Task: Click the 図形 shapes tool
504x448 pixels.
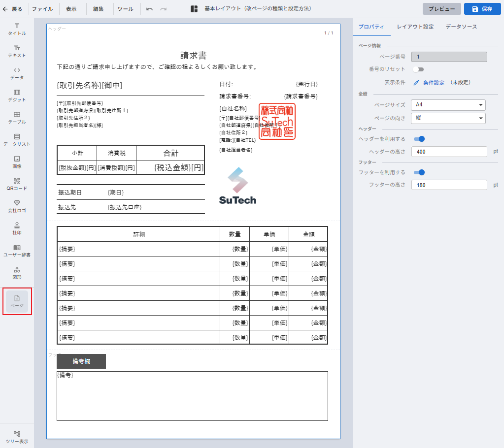Action: [17, 272]
